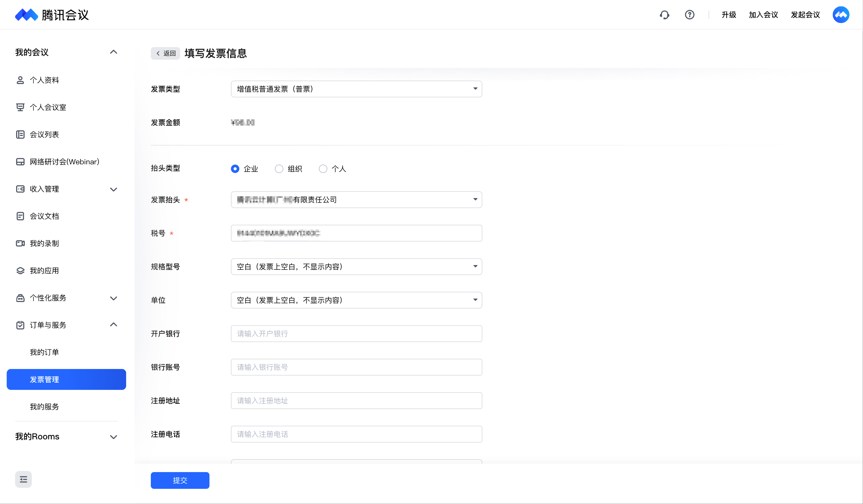The width and height of the screenshot is (863, 504).
Task: Open 我的订单 menu item
Action: click(44, 352)
